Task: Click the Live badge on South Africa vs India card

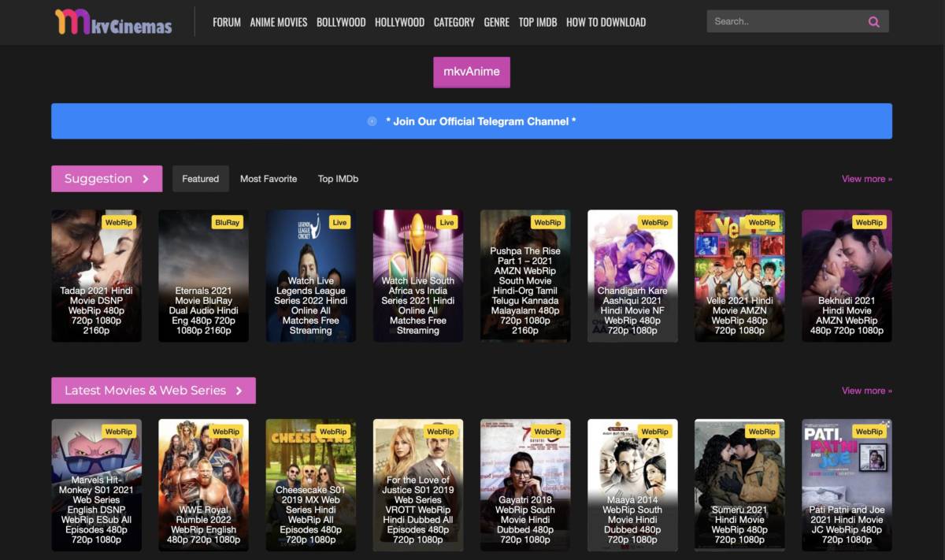Action: [x=447, y=222]
